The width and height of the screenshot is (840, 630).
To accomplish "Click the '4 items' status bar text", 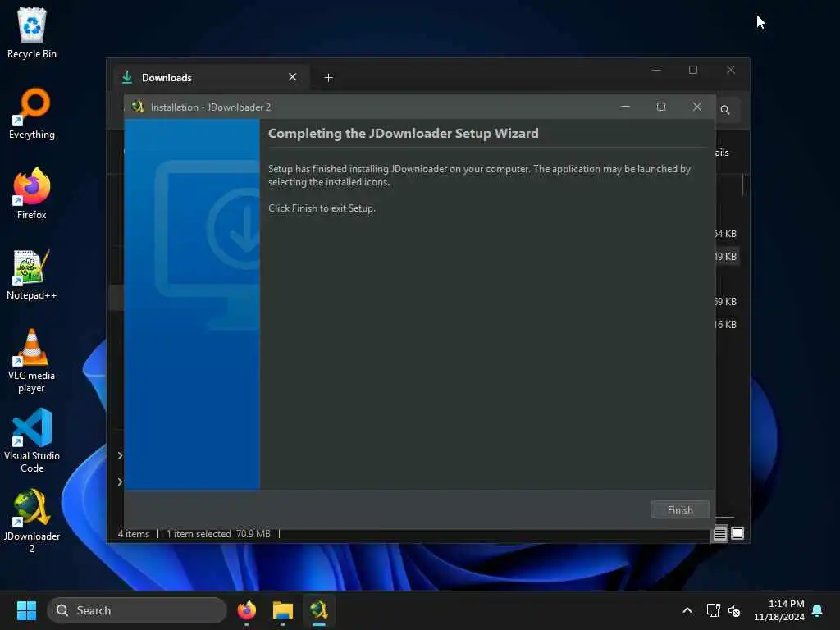I will click(x=134, y=533).
